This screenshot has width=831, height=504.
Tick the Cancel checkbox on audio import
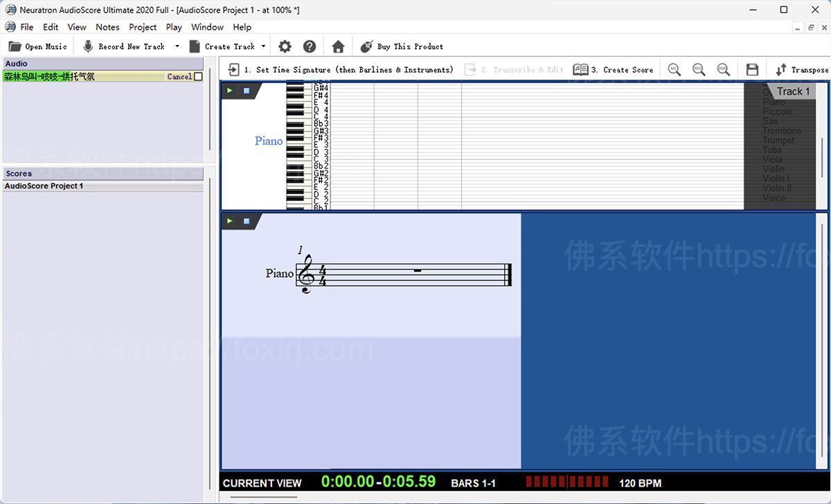[198, 77]
